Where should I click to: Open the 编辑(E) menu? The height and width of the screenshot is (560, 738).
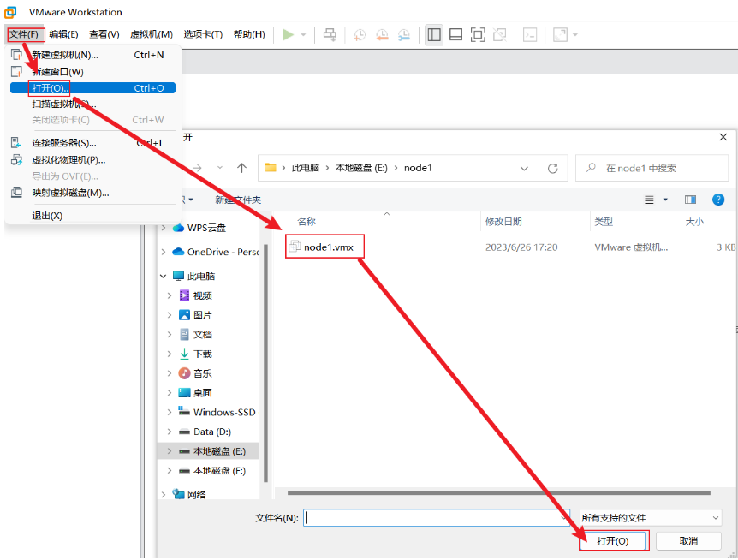(x=63, y=34)
